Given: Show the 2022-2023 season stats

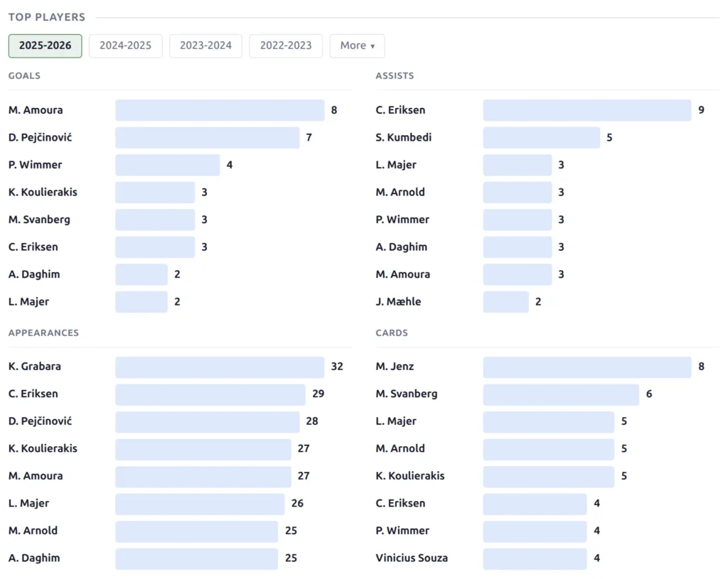Looking at the screenshot, I should point(286,45).
